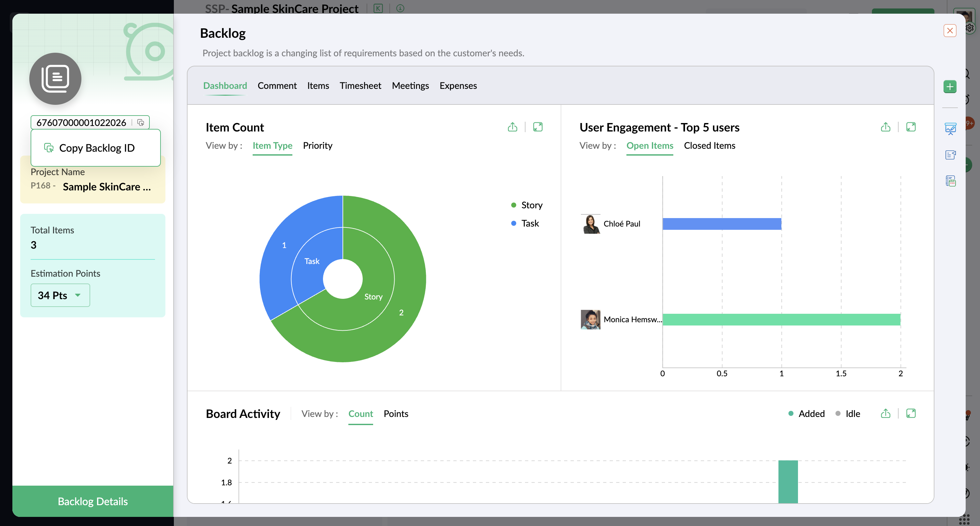This screenshot has width=980, height=526.
Task: Export the User Engagement chart
Action: click(885, 127)
